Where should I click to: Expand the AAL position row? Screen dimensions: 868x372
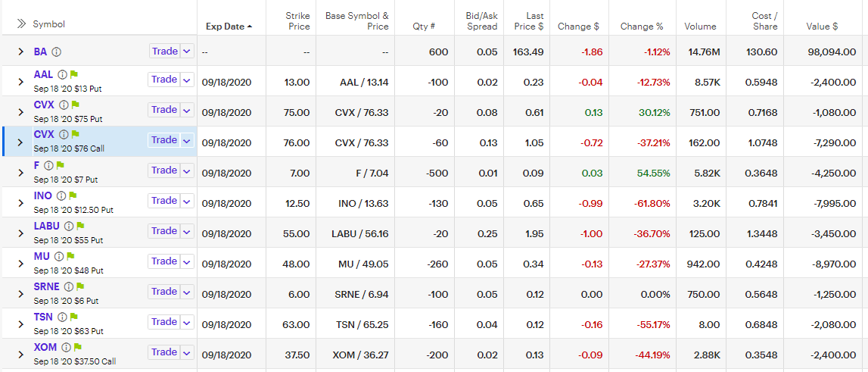pyautogui.click(x=21, y=82)
